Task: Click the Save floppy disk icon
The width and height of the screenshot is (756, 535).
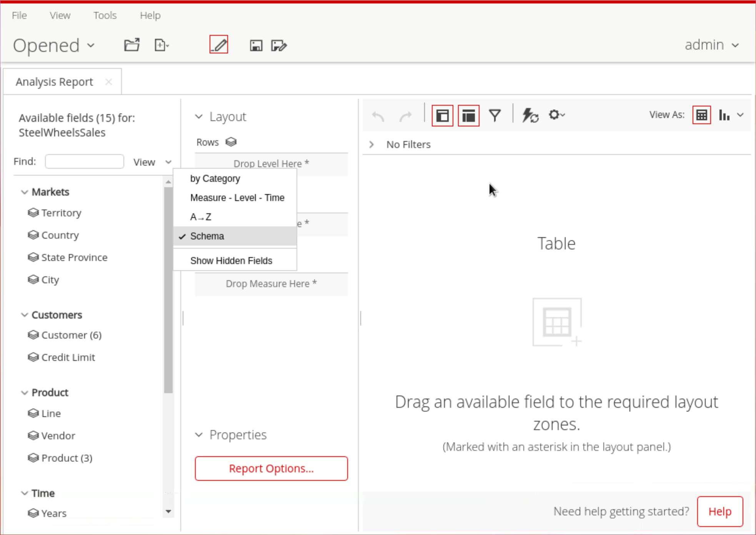Action: tap(256, 45)
